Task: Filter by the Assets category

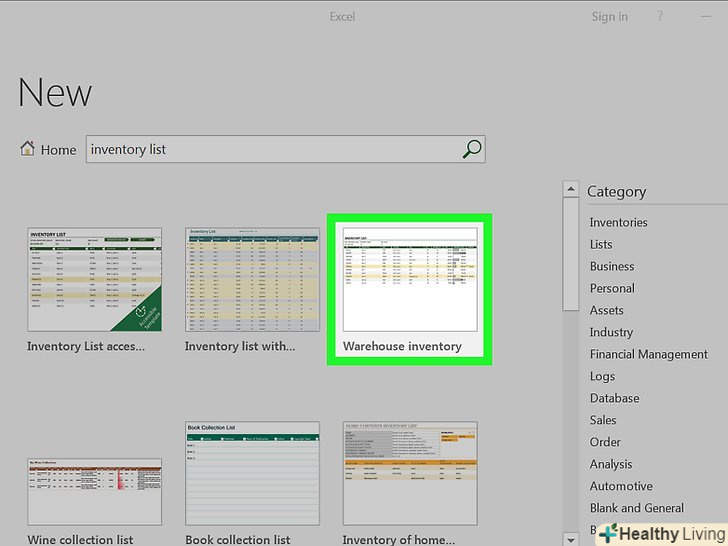Action: pos(606,310)
